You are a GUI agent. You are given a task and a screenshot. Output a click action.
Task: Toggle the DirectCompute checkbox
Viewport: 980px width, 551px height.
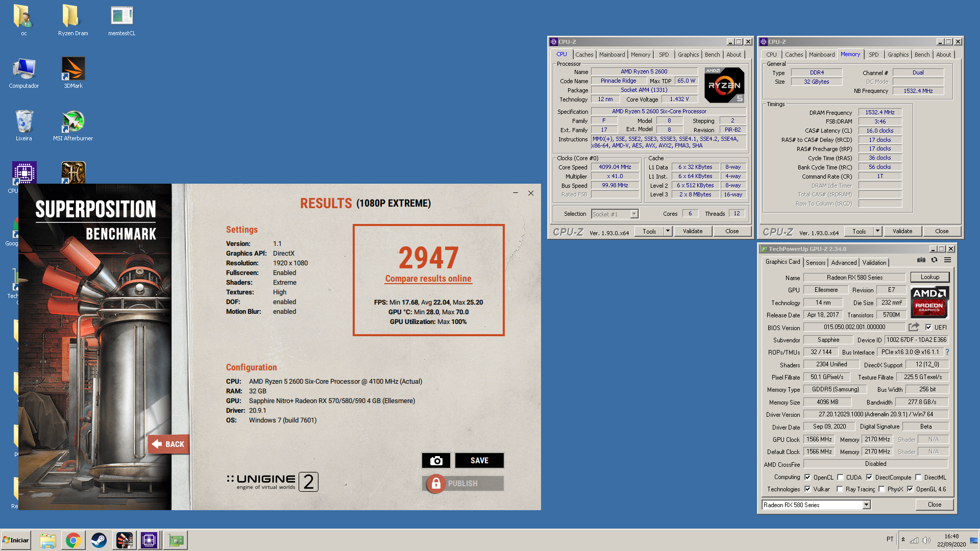(x=869, y=478)
